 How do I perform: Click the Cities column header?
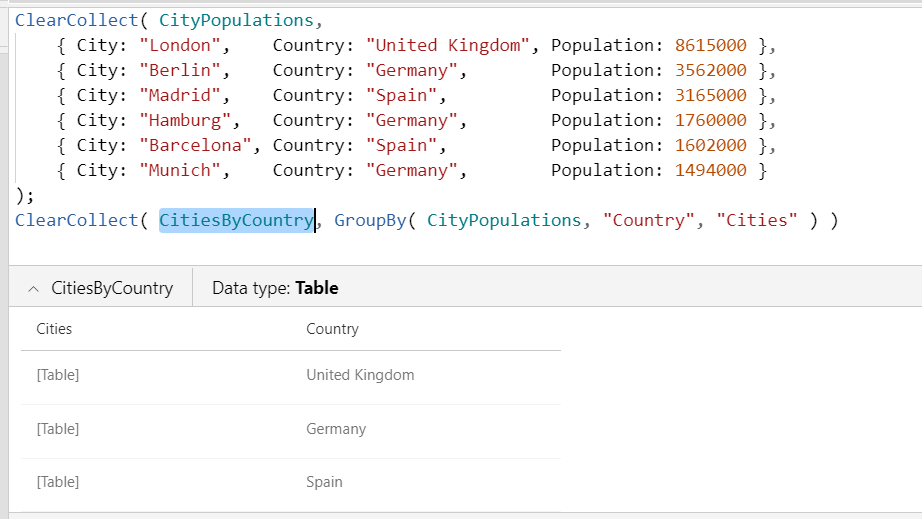[x=54, y=329]
